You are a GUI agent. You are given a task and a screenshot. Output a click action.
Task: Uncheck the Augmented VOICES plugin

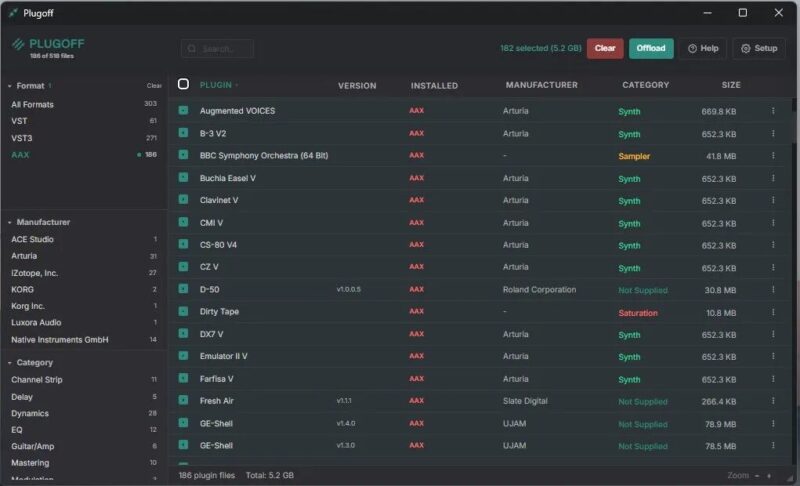click(x=183, y=110)
